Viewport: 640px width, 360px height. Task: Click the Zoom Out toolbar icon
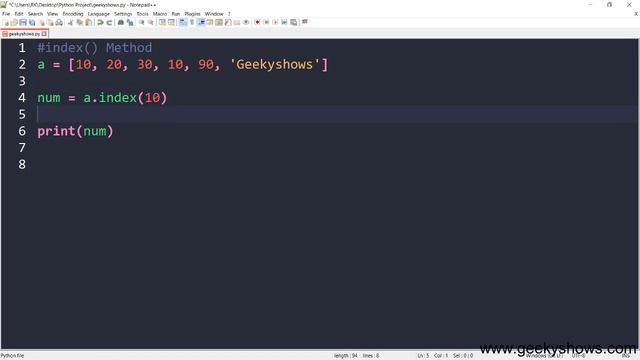[150, 22]
